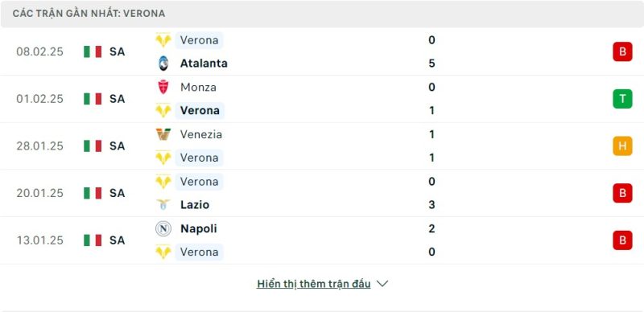Viewport: 644px width, 312px height.
Task: Click the Lazio eagle crest icon
Action: [x=163, y=204]
